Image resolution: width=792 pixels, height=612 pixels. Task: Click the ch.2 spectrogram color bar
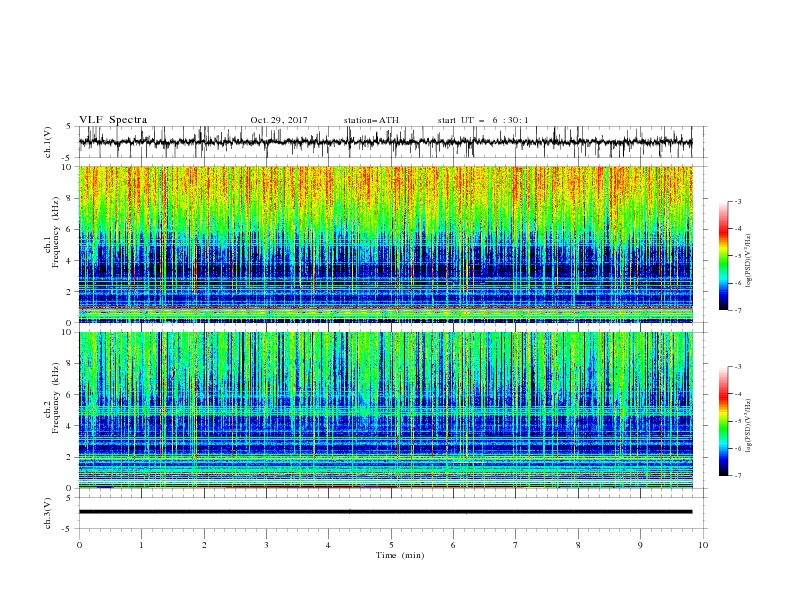[x=724, y=421]
